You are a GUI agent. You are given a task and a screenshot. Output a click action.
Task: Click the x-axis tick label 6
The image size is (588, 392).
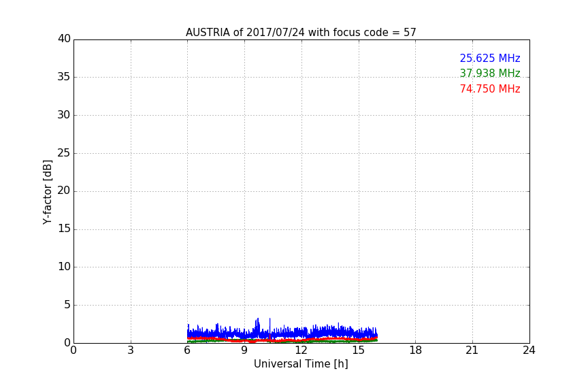(187, 350)
